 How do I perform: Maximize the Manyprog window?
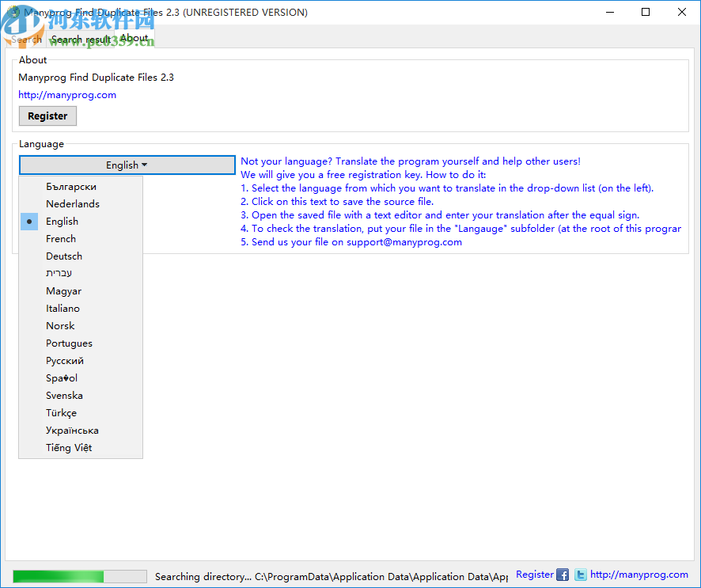[x=646, y=12]
